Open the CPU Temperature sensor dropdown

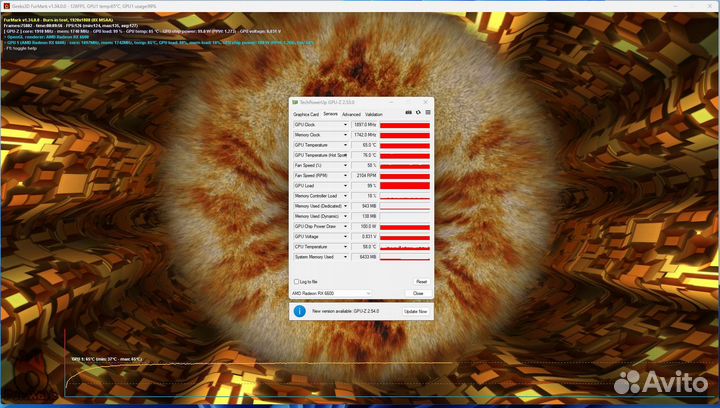coord(345,247)
